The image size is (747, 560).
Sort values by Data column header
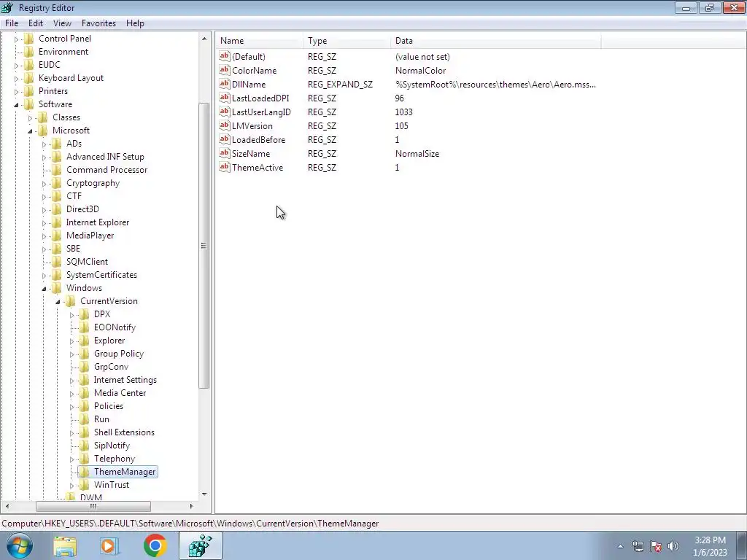click(x=495, y=41)
